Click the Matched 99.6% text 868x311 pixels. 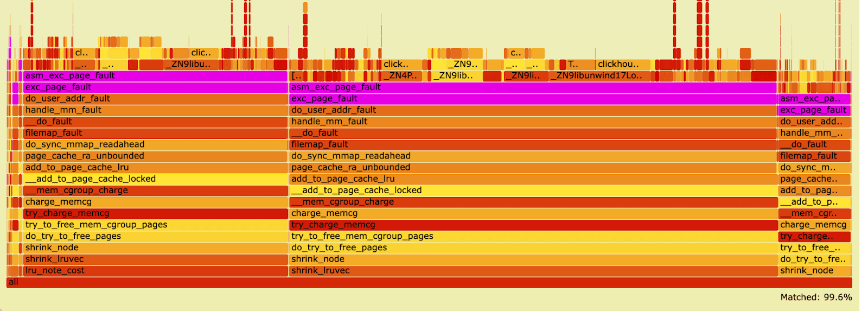[816, 297]
